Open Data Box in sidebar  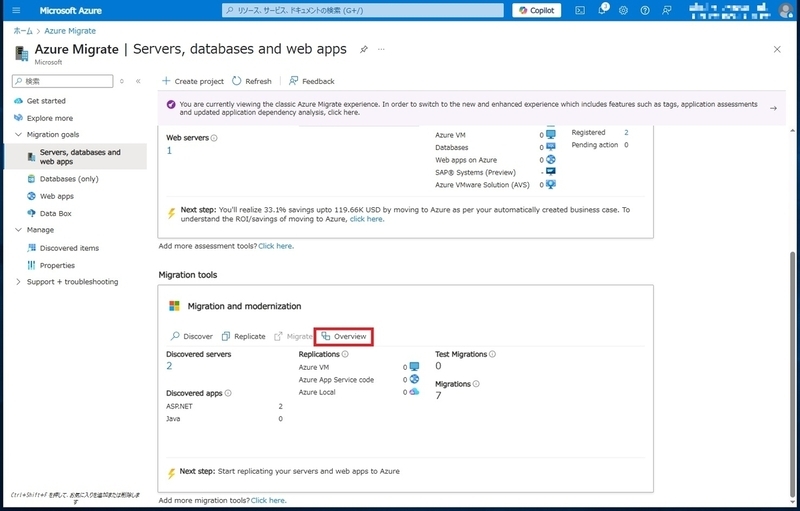point(56,214)
